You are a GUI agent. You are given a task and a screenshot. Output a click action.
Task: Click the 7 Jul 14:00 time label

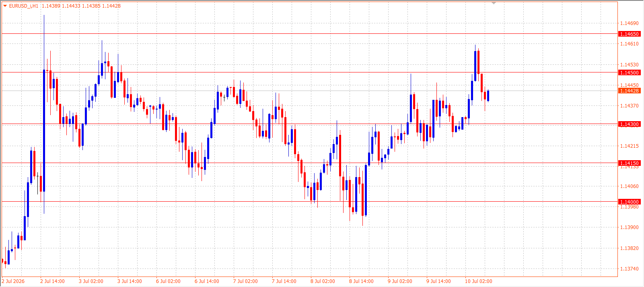pyautogui.click(x=284, y=281)
